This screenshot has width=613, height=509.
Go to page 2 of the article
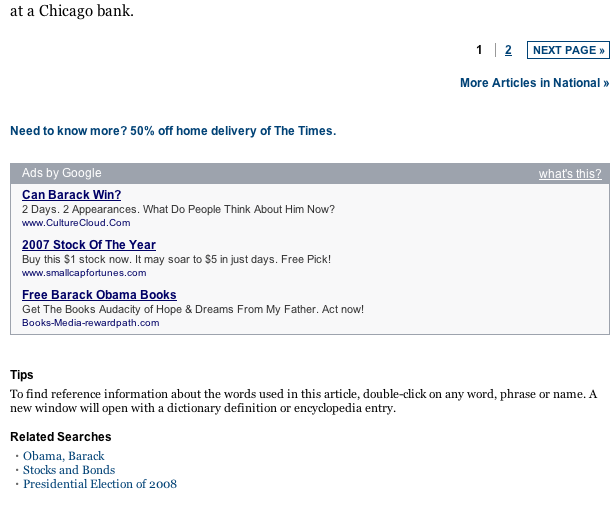(x=508, y=50)
